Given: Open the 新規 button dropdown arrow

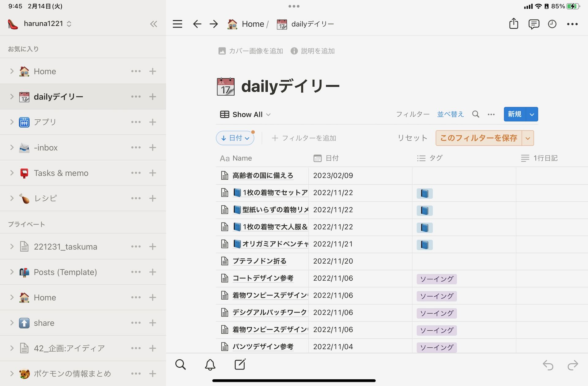Looking at the screenshot, I should pyautogui.click(x=532, y=114).
